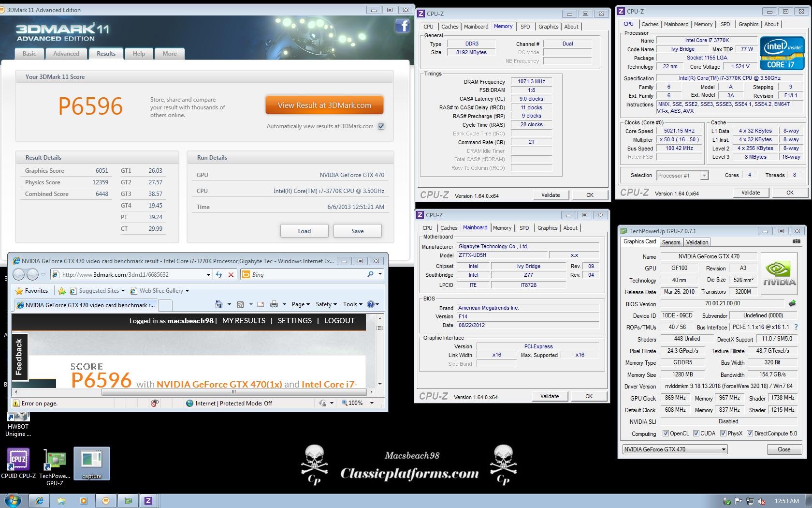The image size is (812, 508).
Task: Toggle automatically view results at 3DMark.com
Action: [x=381, y=126]
